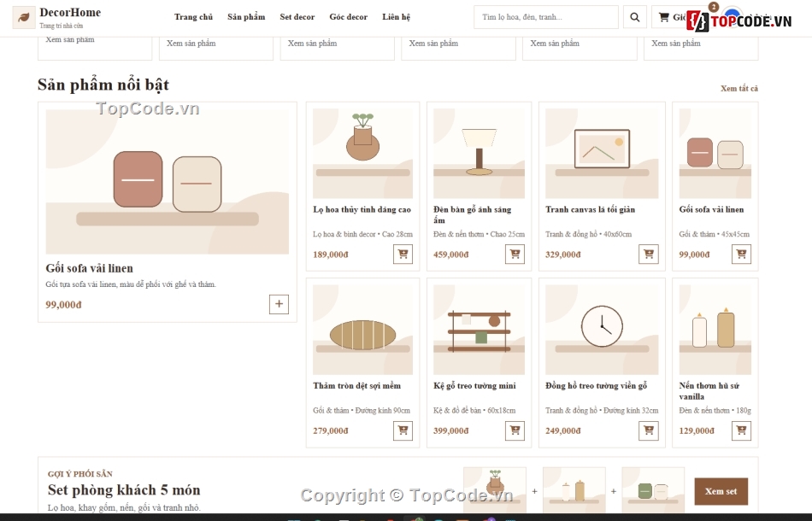Viewport: 812px width, 521px height.
Task: Click the search magnifier button
Action: (x=634, y=17)
